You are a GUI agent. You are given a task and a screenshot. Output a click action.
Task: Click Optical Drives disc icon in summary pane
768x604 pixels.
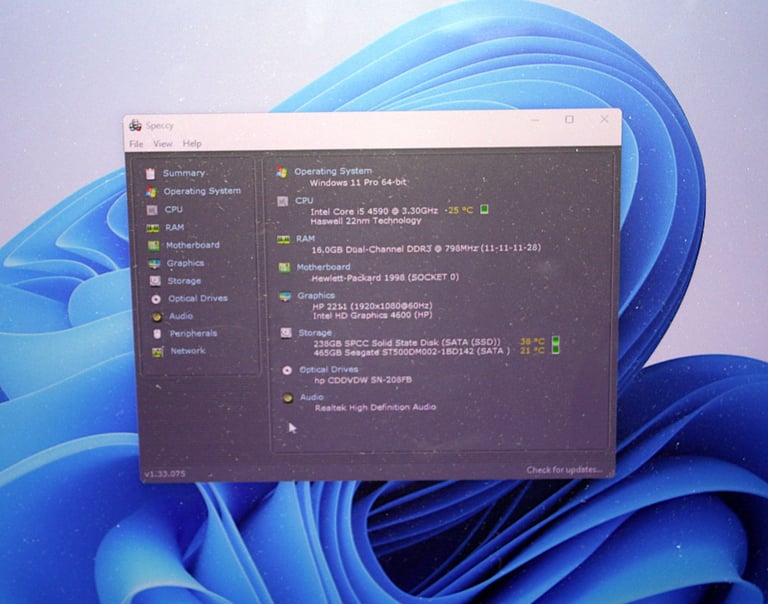(287, 370)
